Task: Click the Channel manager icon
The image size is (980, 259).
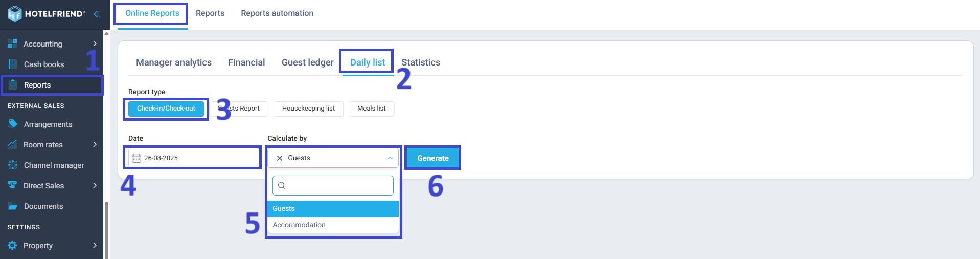Action: (x=13, y=165)
